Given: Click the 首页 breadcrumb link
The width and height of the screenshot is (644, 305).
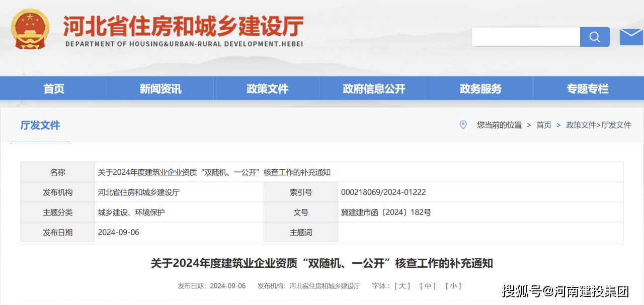Looking at the screenshot, I should click(544, 125).
